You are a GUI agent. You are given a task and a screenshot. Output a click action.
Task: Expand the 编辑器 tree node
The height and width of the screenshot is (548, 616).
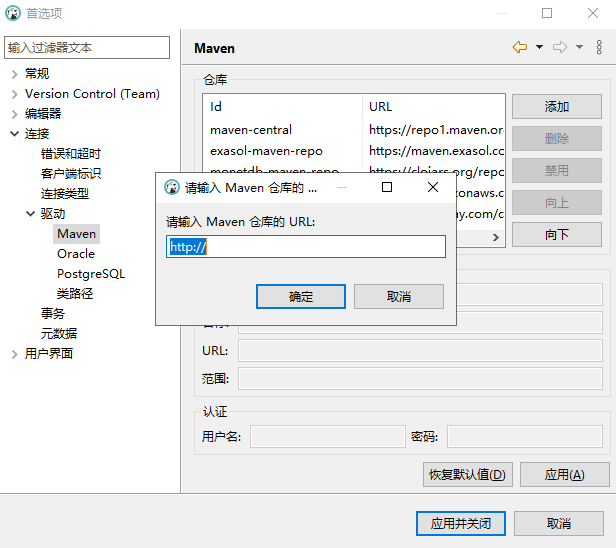[x=15, y=114]
